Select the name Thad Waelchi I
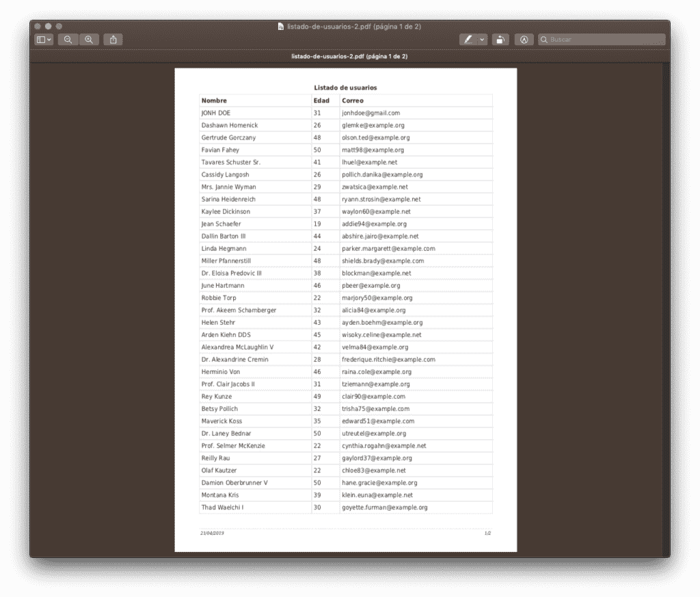The height and width of the screenshot is (597, 700). [x=222, y=507]
